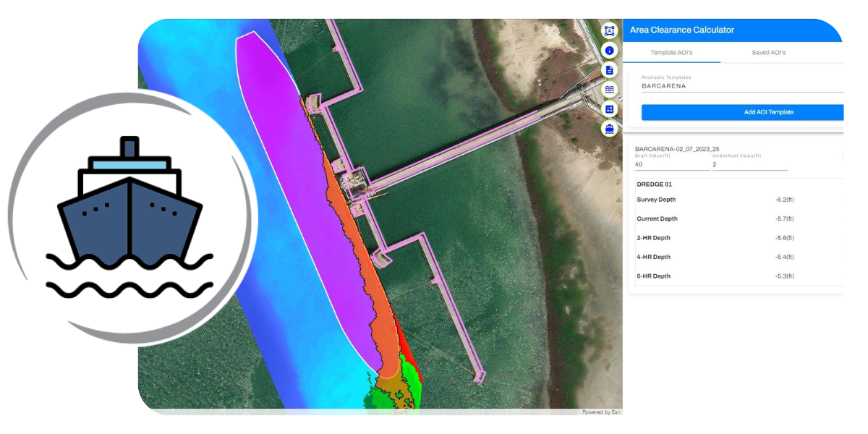Click the BARCARENA-02_07_2023_25 AOI title
The width and height of the screenshot is (868, 434).
click(x=676, y=148)
